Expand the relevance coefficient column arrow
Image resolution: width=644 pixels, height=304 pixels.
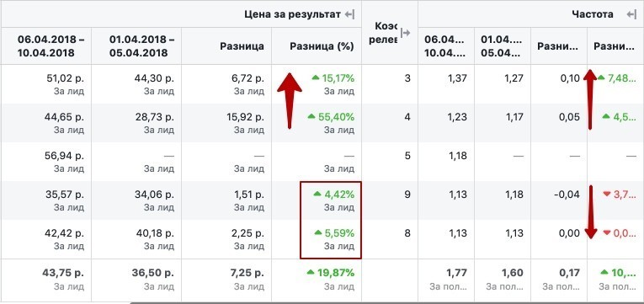coord(405,33)
